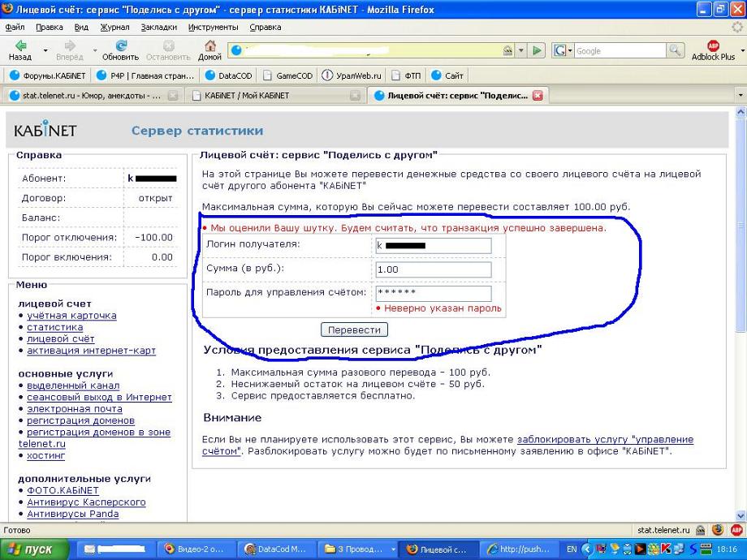Image resolution: width=747 pixels, height=560 pixels.
Task: Open the Закладки menu
Action: coord(159,27)
